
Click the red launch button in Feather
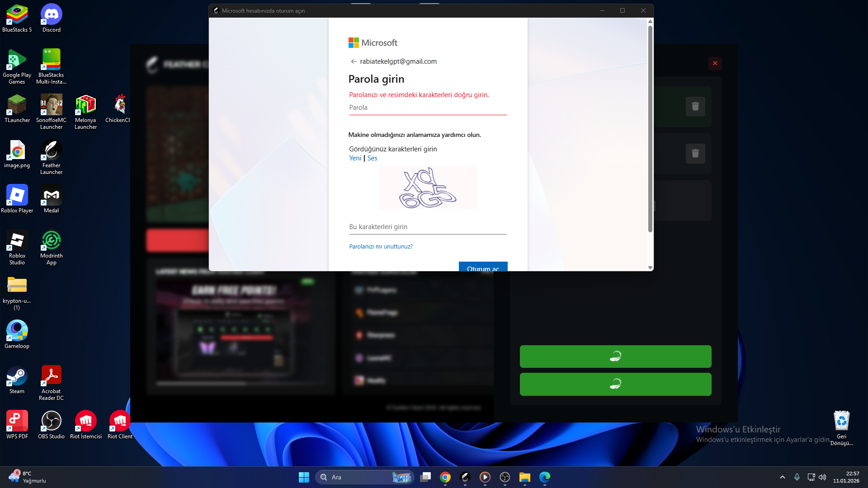click(x=178, y=240)
